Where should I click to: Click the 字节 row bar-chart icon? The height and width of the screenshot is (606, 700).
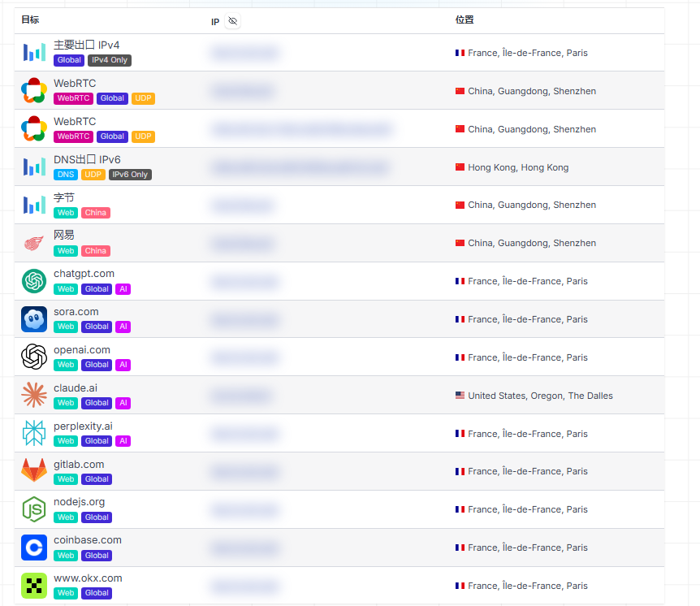[34, 205]
